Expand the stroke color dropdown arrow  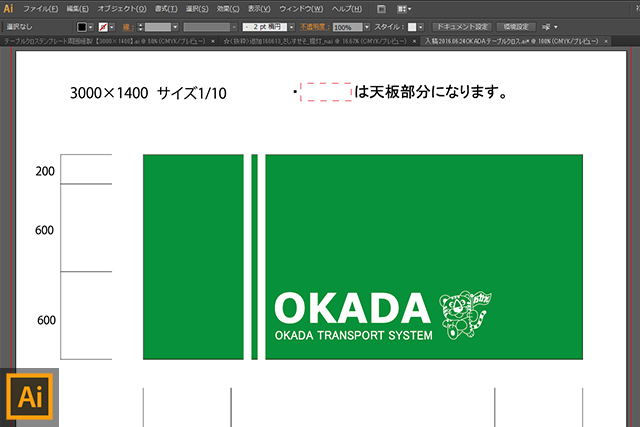(x=112, y=27)
